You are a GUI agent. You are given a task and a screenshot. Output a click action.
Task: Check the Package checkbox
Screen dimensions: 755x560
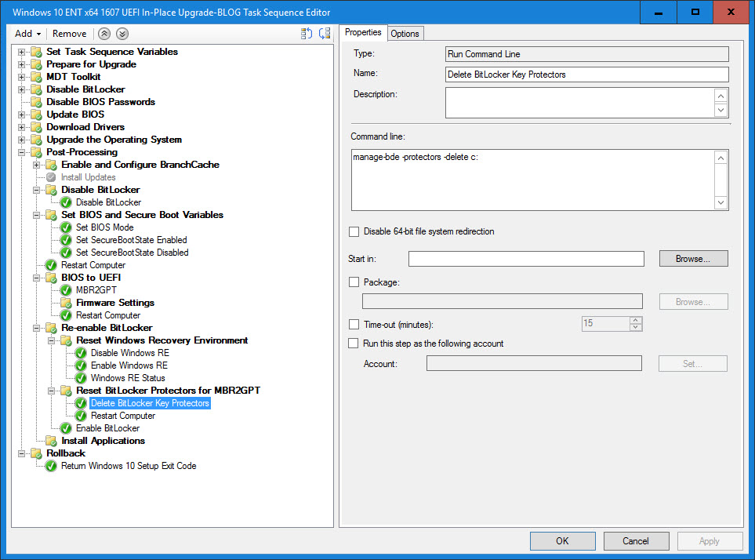[x=354, y=282]
